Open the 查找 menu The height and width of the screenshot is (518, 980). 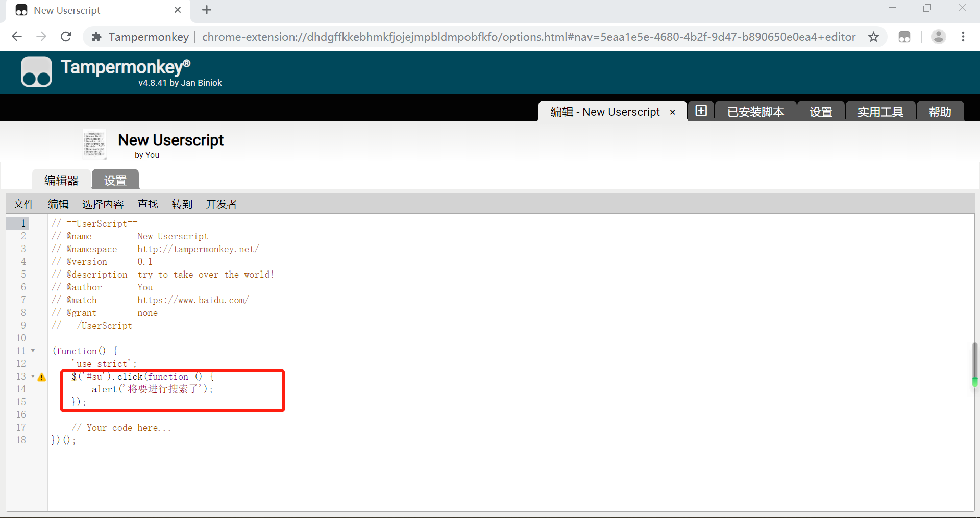[148, 204]
